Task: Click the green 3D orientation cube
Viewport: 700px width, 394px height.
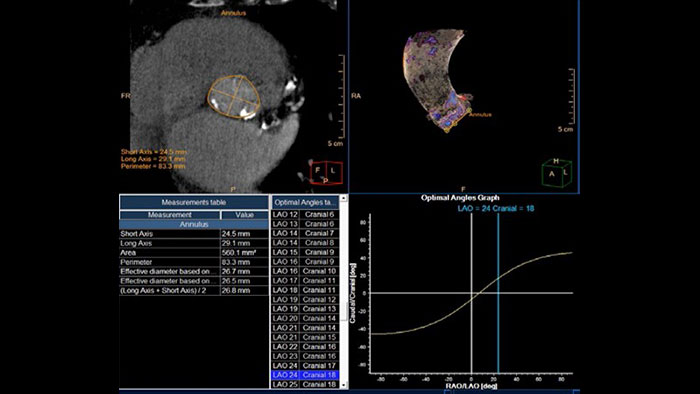Action: (x=557, y=173)
